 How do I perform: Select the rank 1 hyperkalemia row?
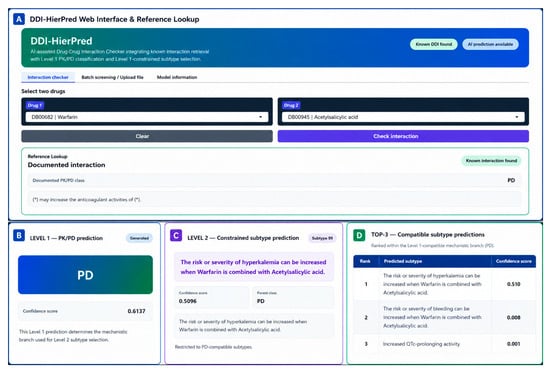(x=444, y=284)
